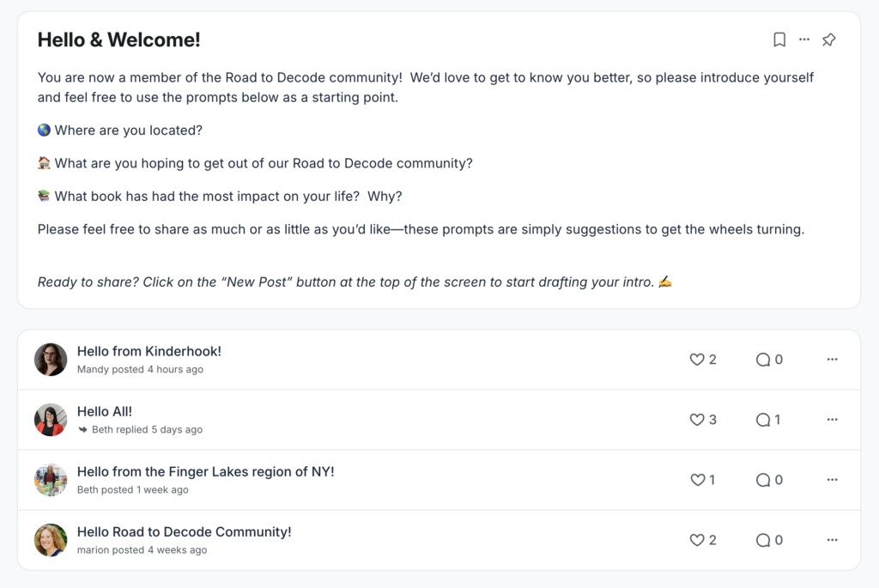Like the Hello Road to Decode Community post

[696, 540]
